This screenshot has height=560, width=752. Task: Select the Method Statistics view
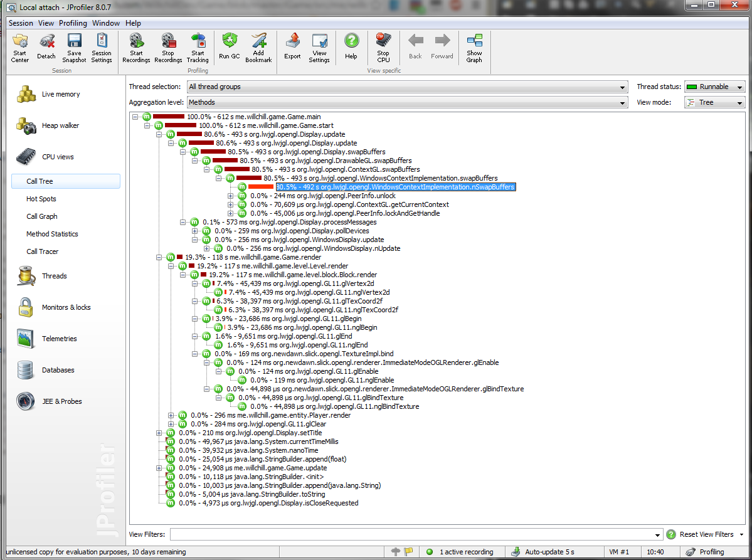pos(52,234)
